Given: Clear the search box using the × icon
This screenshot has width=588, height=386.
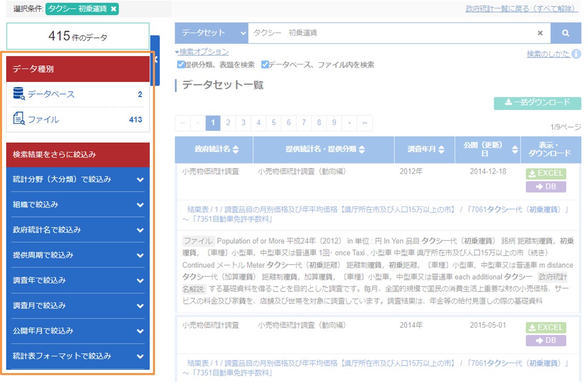Looking at the screenshot, I should 540,33.
